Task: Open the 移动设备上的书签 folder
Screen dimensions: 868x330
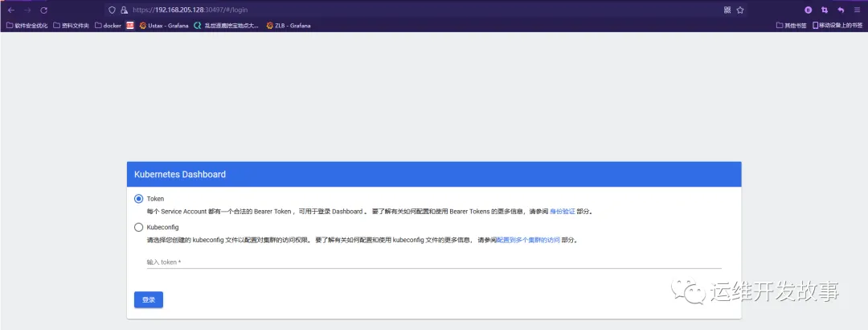Action: [837, 26]
